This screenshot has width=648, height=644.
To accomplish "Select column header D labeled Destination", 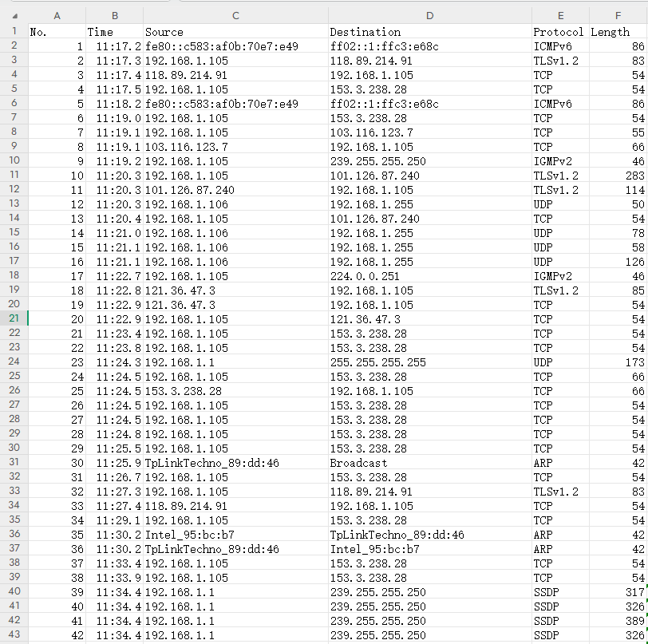I will tap(429, 15).
